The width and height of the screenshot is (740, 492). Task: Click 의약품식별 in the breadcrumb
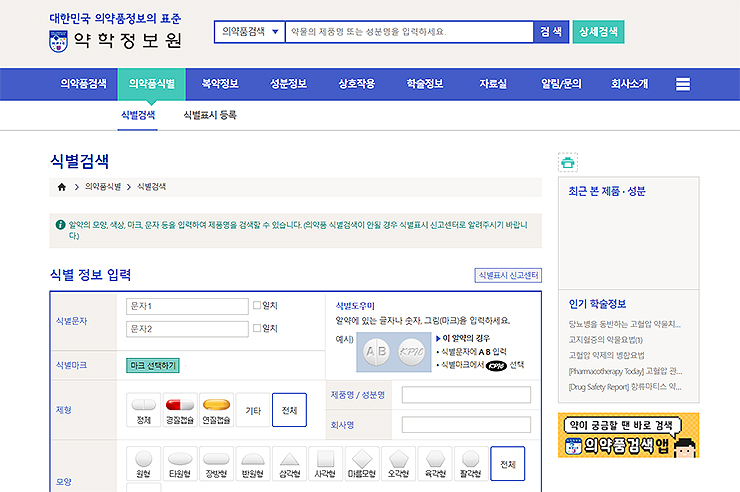(x=103, y=187)
